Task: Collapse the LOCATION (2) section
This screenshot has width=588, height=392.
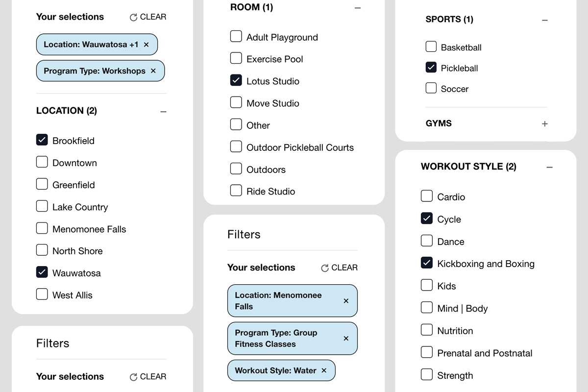Action: 163,112
